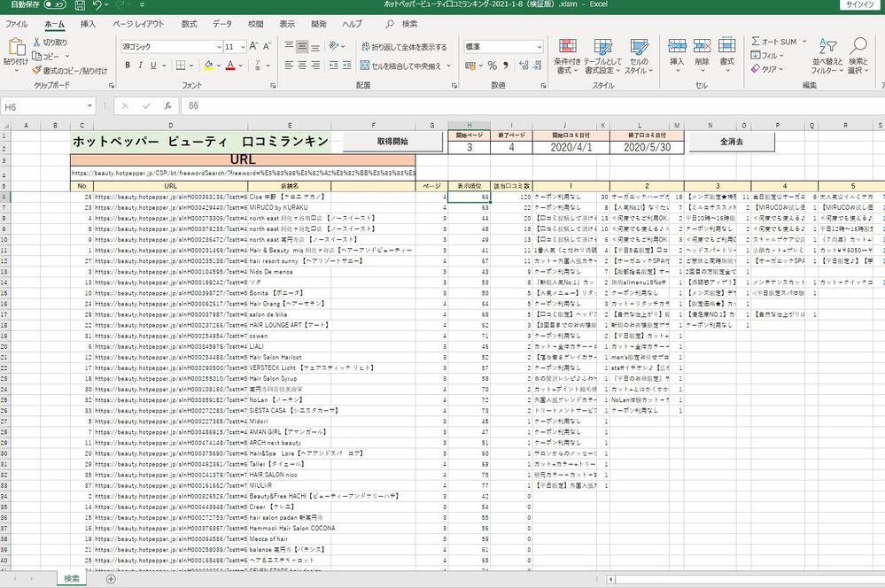Viewport: 885px width, 588px height.
Task: Click the accounting currency format icon
Action: (470, 66)
